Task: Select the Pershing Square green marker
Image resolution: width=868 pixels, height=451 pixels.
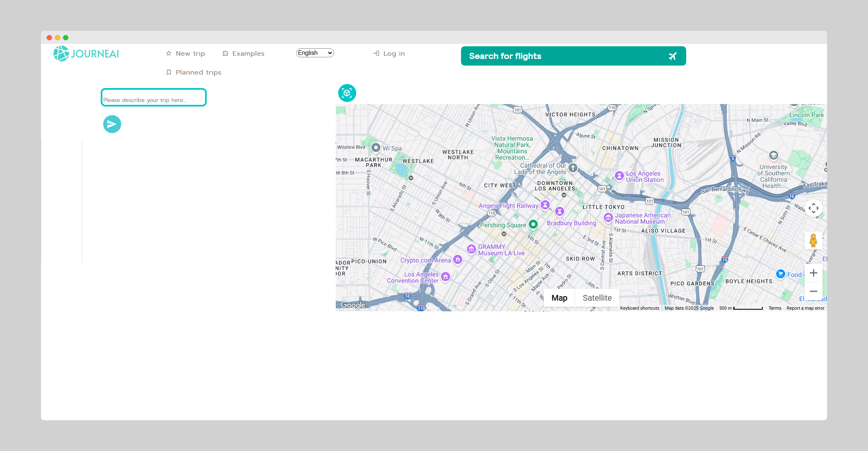Action: point(533,224)
